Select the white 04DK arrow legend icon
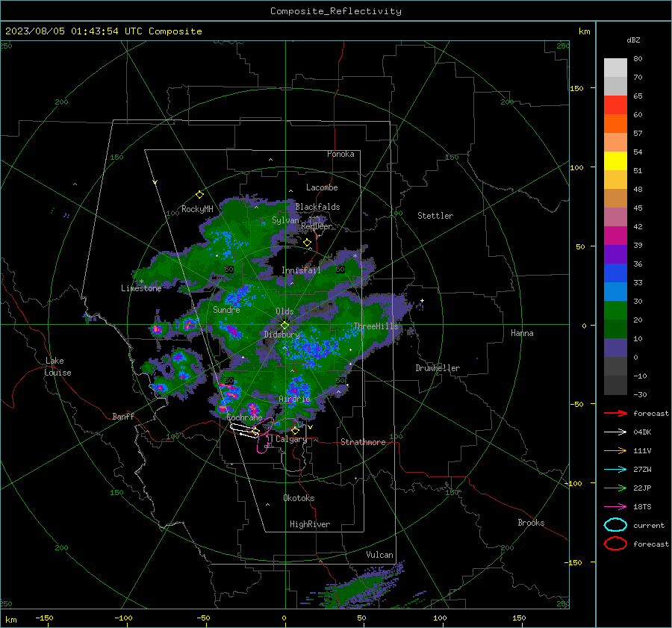 615,432
